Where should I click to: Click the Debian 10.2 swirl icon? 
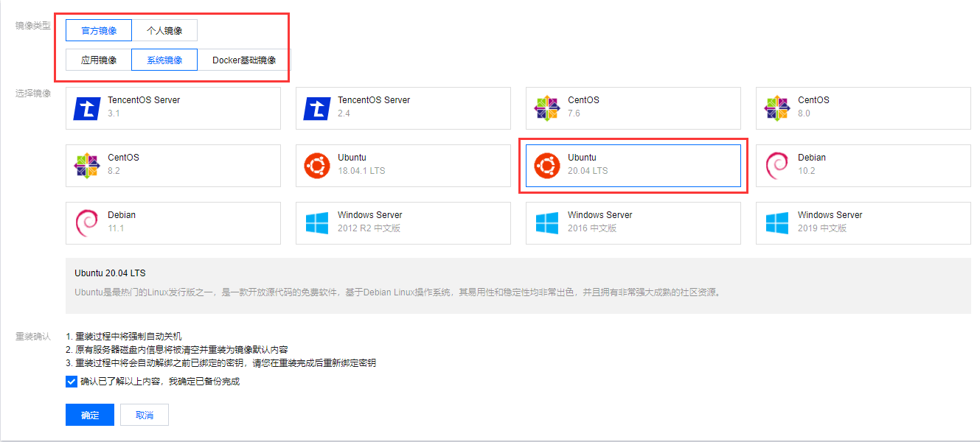pyautogui.click(x=776, y=166)
